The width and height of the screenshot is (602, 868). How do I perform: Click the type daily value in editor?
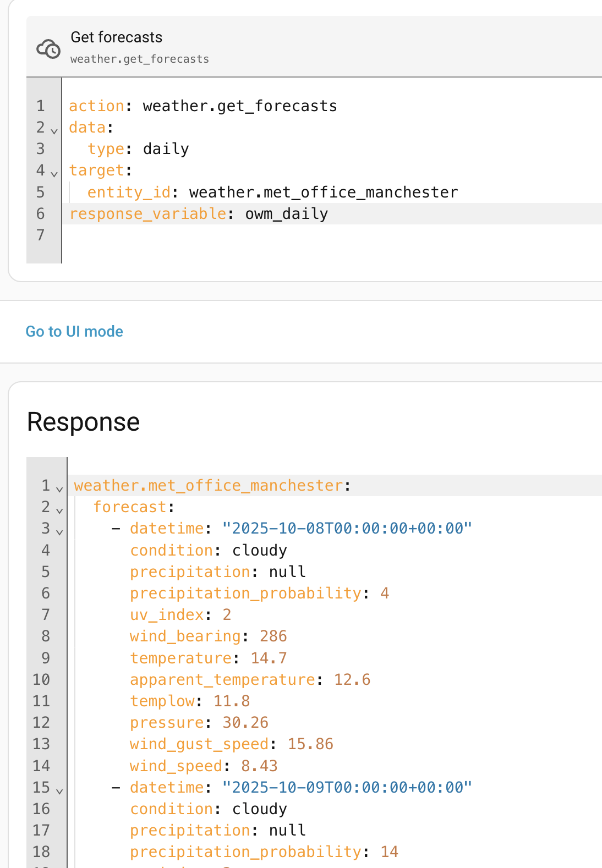(x=166, y=149)
